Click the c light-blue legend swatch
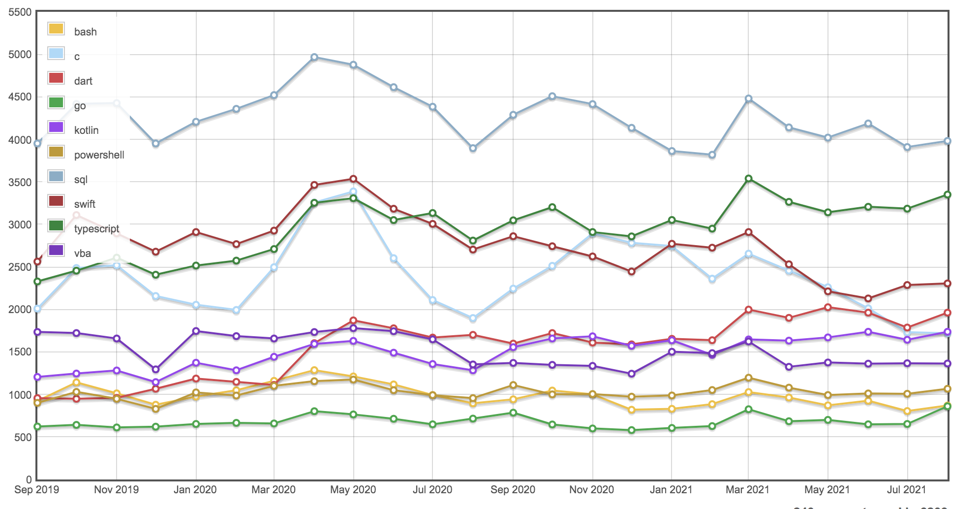 click(56, 53)
